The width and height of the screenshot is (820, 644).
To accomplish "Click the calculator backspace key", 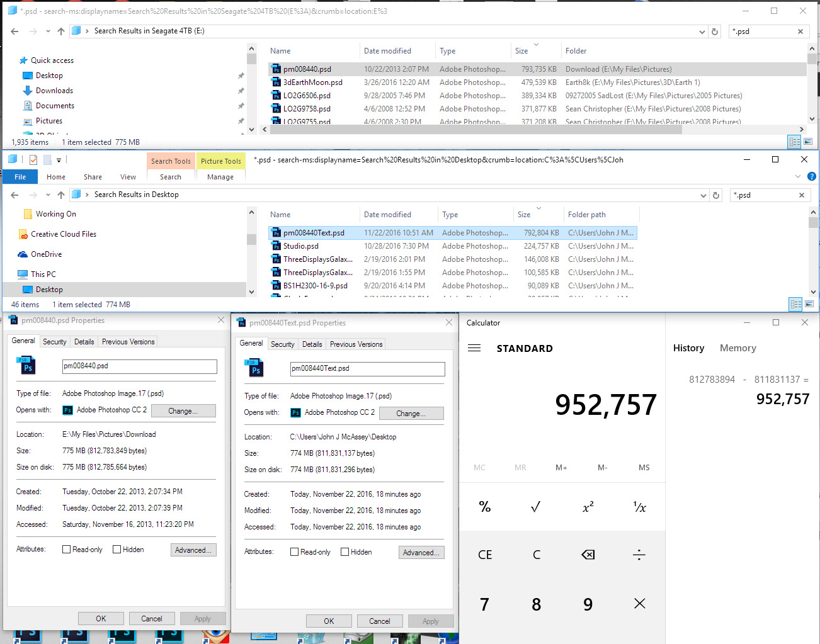I will tap(588, 555).
